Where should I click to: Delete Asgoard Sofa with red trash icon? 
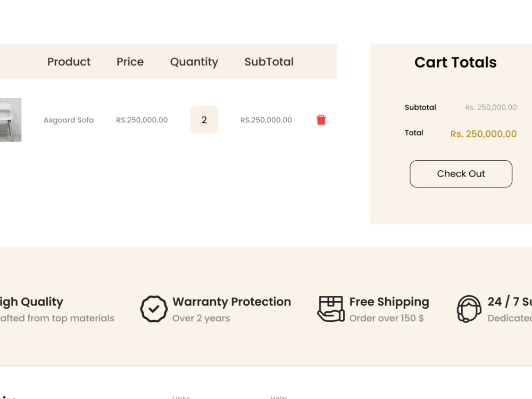(x=321, y=120)
